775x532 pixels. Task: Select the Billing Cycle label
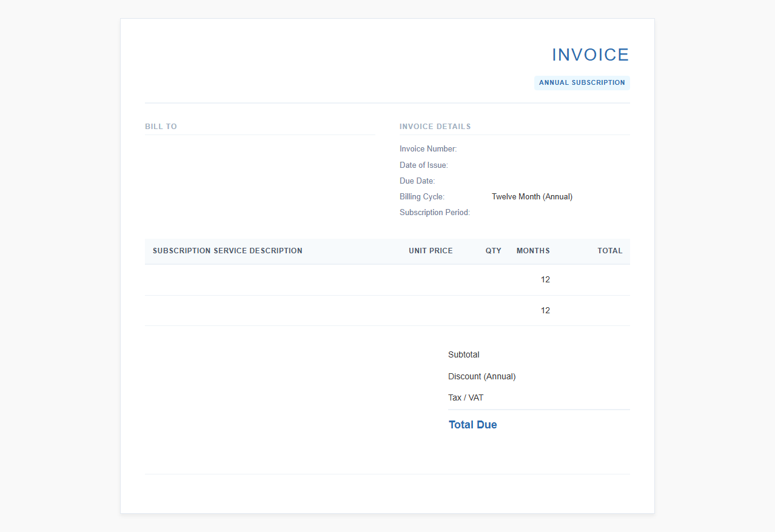click(x=422, y=196)
